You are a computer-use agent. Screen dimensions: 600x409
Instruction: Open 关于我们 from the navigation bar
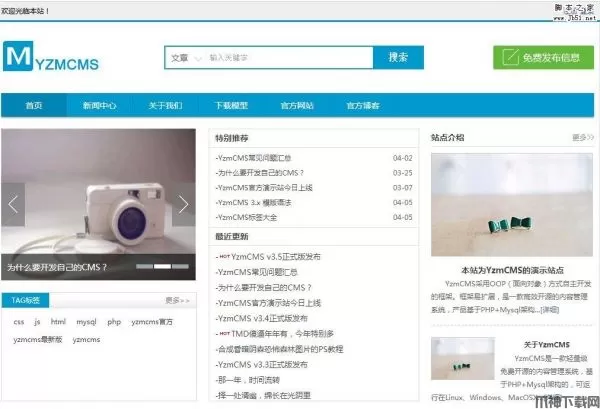pos(165,105)
